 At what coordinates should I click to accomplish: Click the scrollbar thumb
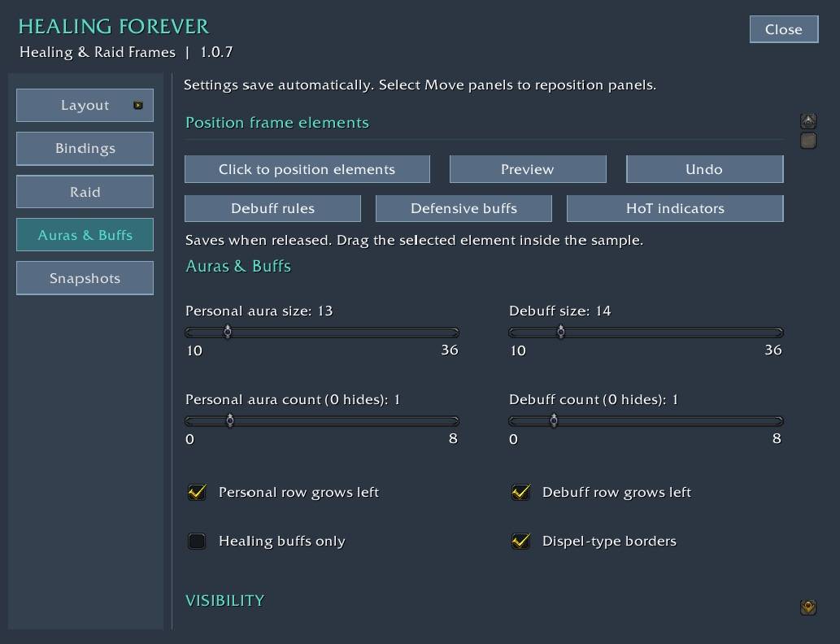point(808,141)
